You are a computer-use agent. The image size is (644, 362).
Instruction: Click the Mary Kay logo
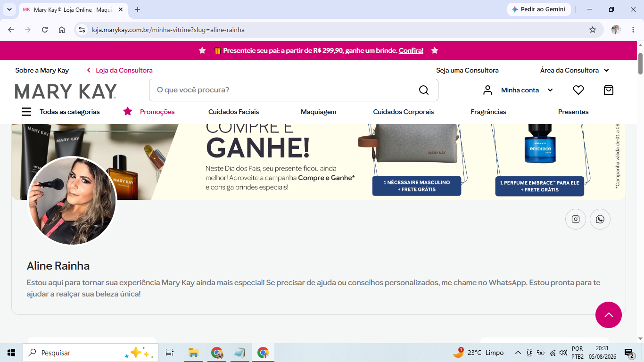[x=66, y=91]
